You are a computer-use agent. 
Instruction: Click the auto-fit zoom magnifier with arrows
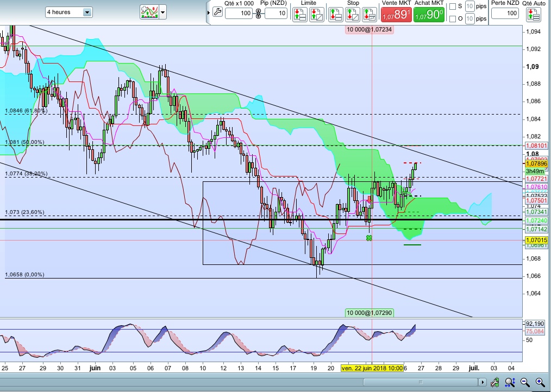(x=510, y=383)
